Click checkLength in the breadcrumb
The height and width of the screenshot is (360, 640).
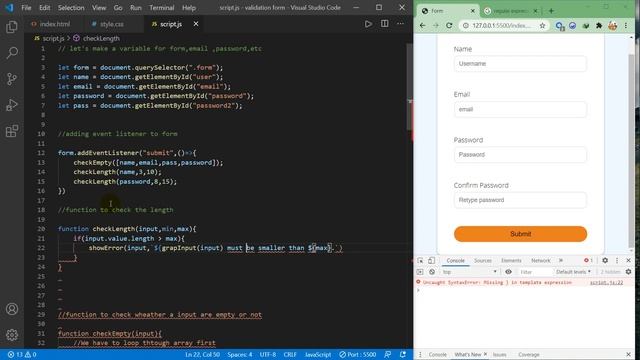point(101,38)
